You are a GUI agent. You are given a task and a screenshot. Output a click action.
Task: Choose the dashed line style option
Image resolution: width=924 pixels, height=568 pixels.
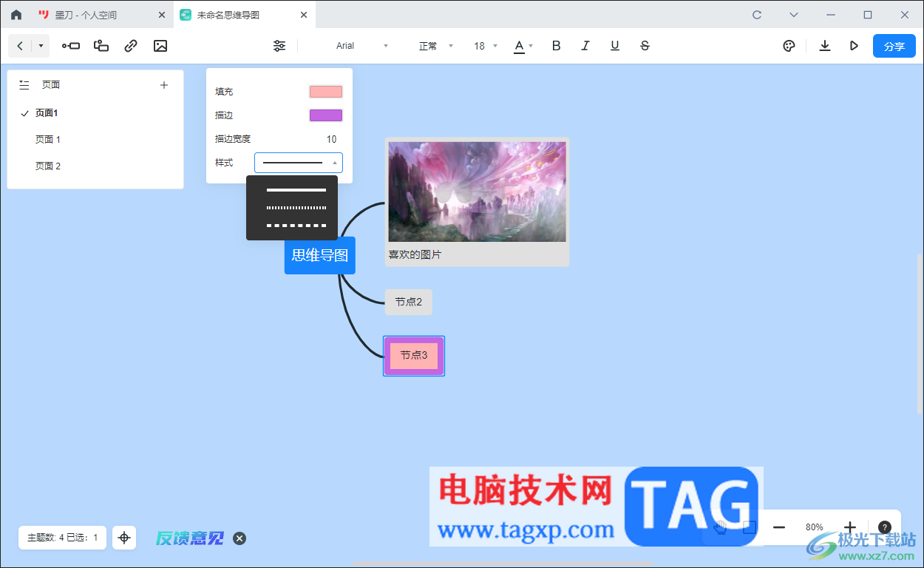(x=296, y=226)
